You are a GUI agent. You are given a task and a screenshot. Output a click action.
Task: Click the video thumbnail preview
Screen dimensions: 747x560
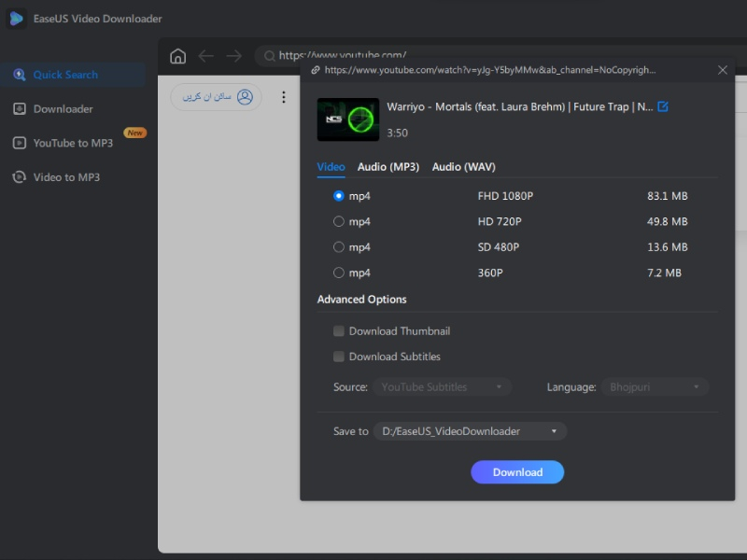[348, 119]
